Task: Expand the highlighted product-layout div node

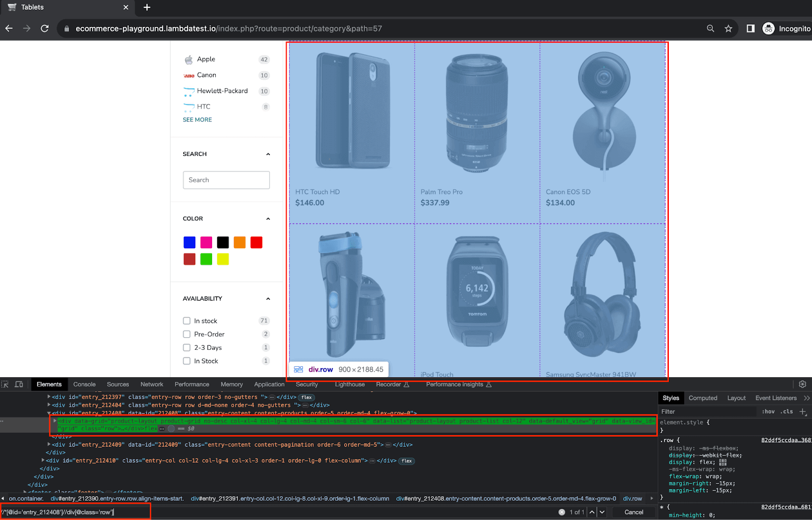Action: [55, 421]
